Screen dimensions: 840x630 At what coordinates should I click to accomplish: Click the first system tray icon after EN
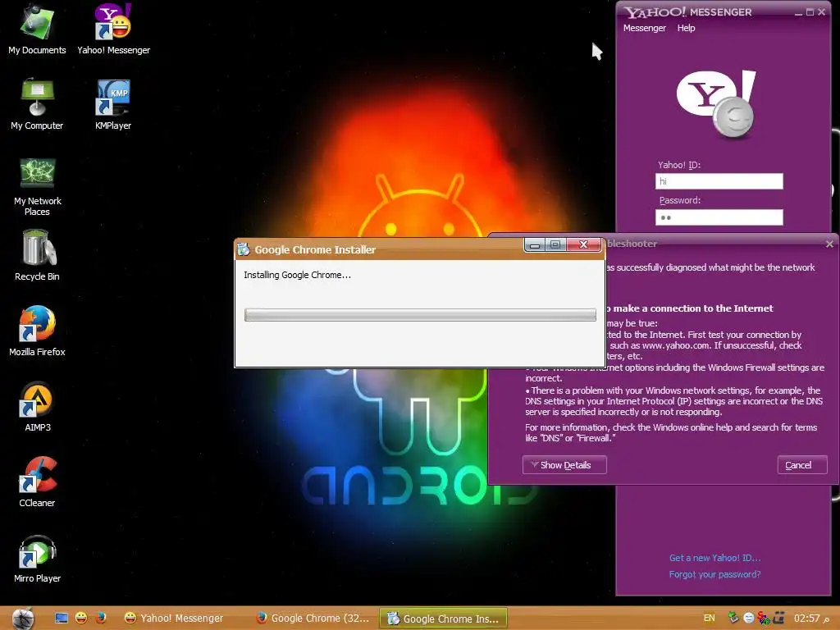(x=733, y=619)
